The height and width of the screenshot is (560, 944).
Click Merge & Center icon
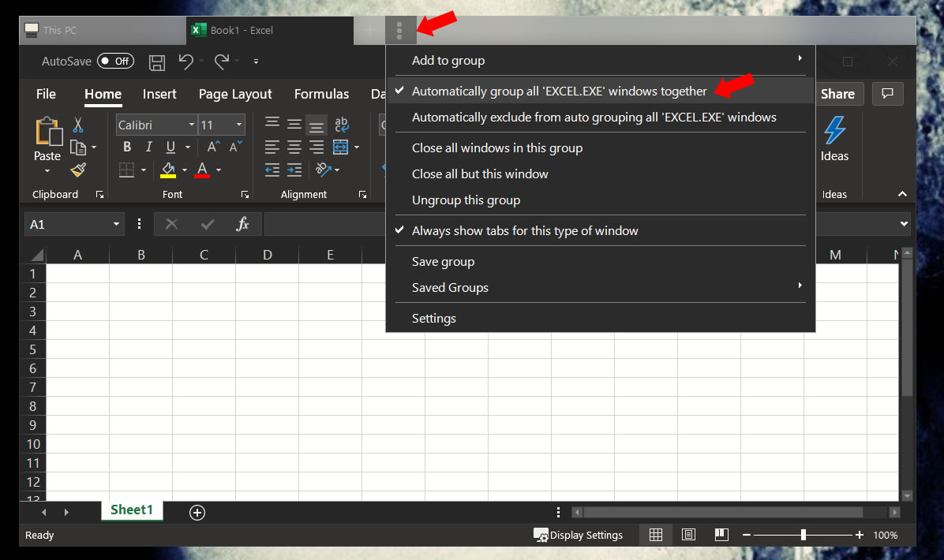click(x=341, y=147)
